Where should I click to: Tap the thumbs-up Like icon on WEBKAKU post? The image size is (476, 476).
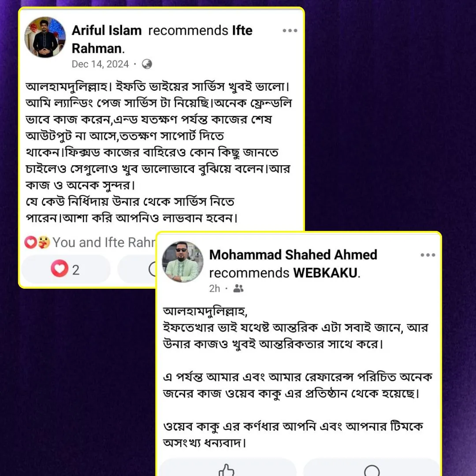click(227, 470)
